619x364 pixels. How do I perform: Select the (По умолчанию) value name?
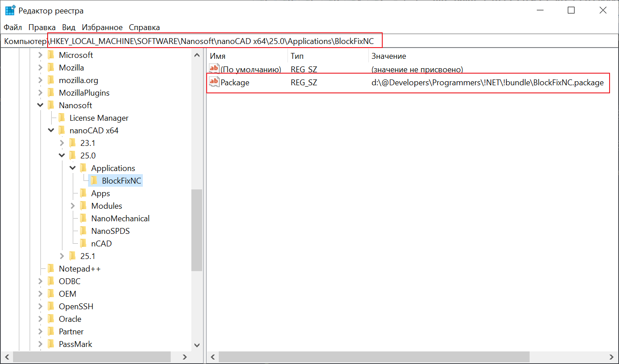click(251, 70)
